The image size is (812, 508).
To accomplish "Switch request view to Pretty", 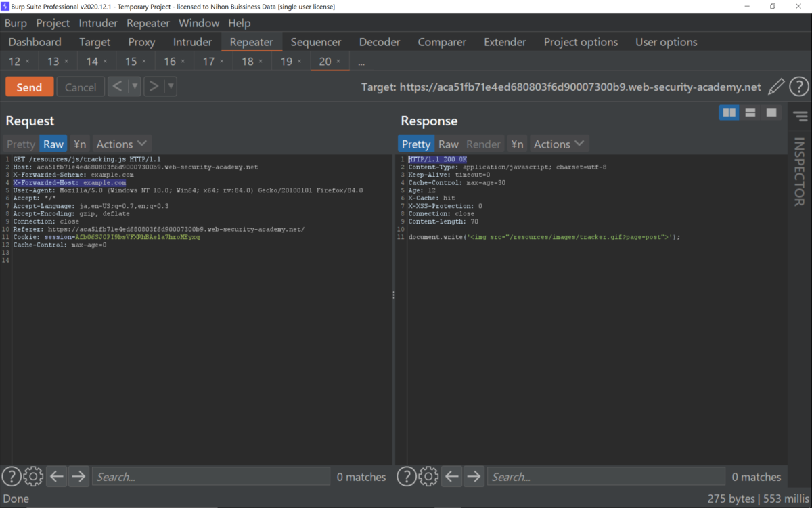I will (x=20, y=144).
